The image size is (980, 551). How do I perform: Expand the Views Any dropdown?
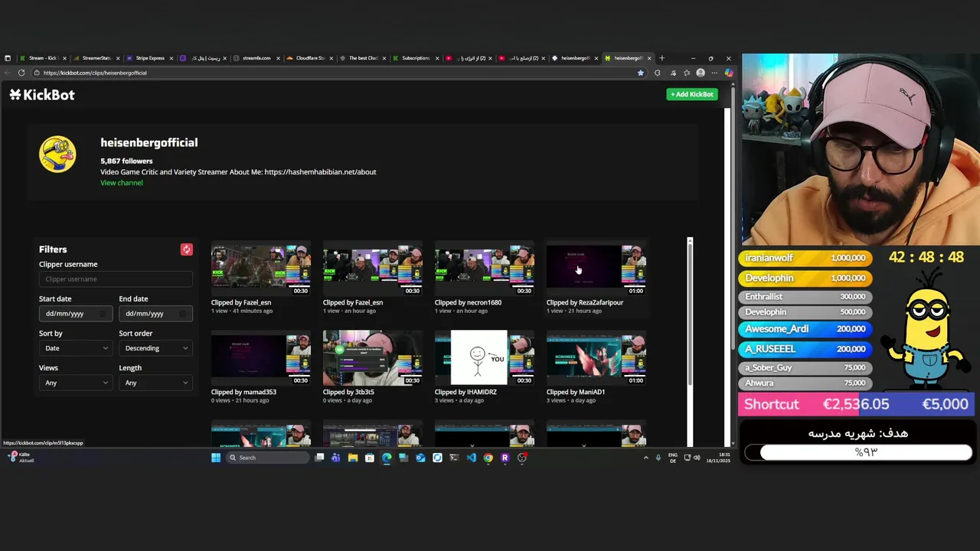tap(75, 383)
